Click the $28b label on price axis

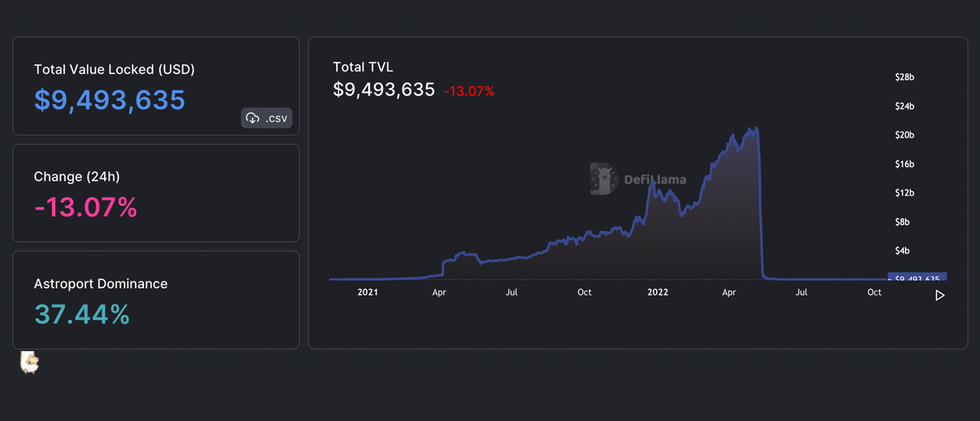pos(904,77)
